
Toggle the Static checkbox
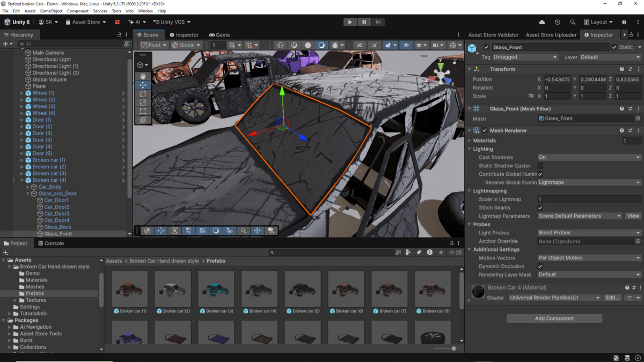point(614,47)
